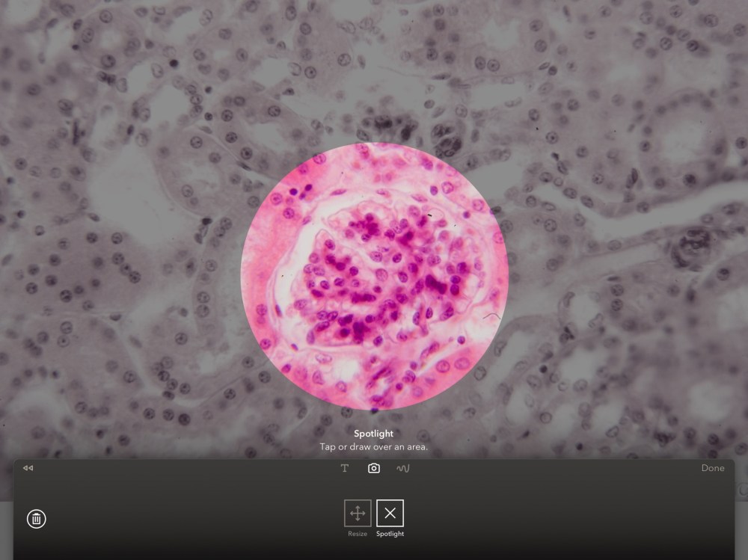Click the Spotlight heading above the toolbar
Image resolution: width=748 pixels, height=560 pixels.
(x=373, y=434)
